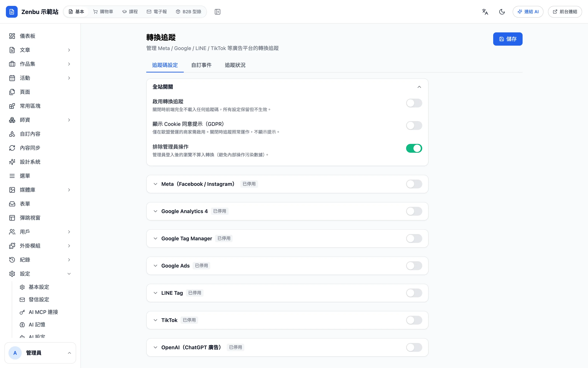Viewport: 588px width, 368px height.
Task: Collapse the 設定 sidebar group chevron
Action: click(69, 274)
